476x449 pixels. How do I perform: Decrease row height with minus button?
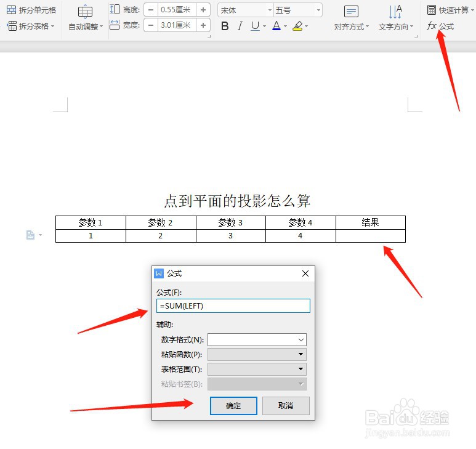[x=151, y=10]
